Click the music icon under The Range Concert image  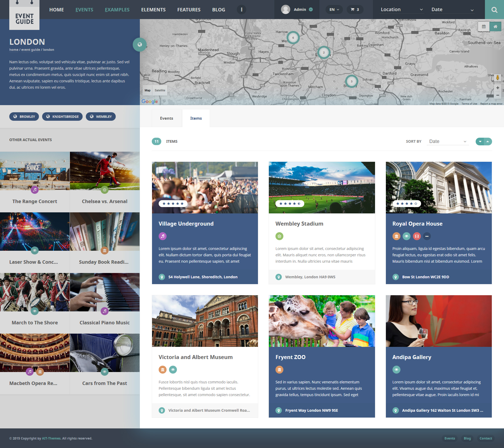coord(35,190)
